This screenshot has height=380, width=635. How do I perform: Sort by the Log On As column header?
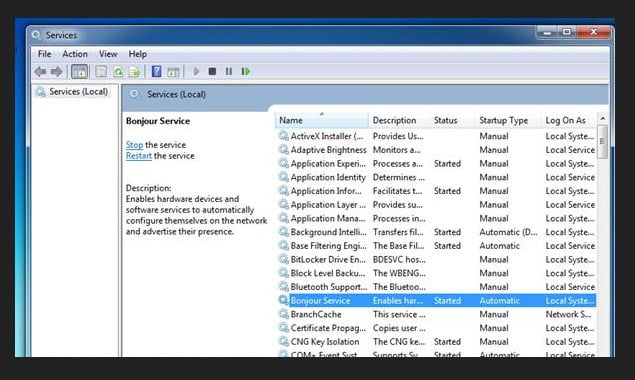[x=569, y=120]
